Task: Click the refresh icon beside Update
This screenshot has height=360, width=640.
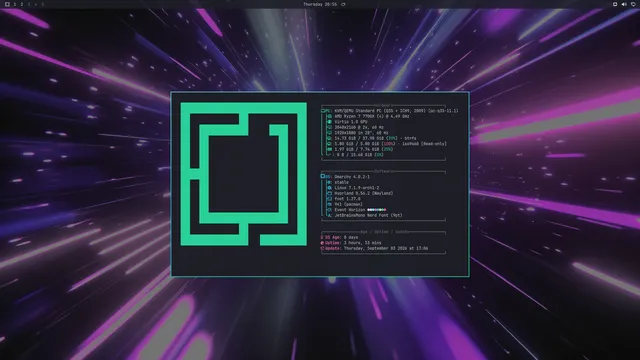Action: [x=322, y=248]
